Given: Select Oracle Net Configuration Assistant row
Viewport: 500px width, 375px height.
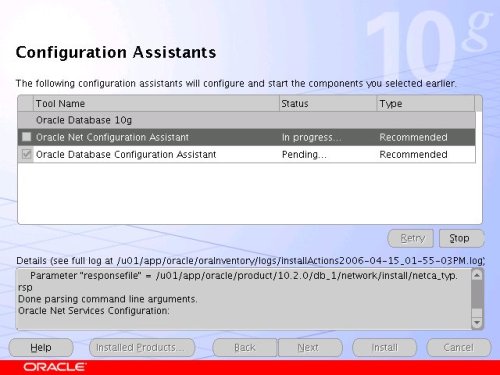Looking at the screenshot, I should pos(247,137).
